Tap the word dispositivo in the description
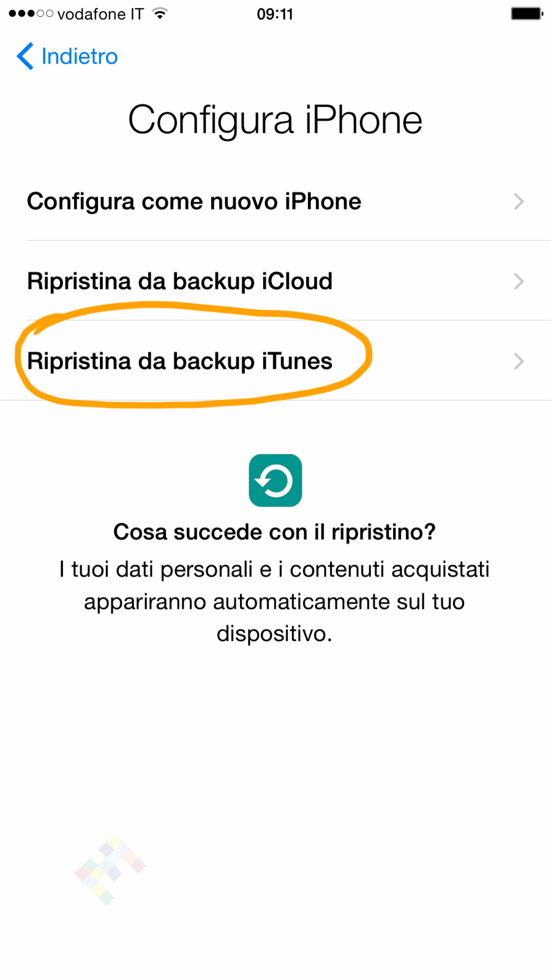Image resolution: width=551 pixels, height=980 pixels. coord(274,633)
